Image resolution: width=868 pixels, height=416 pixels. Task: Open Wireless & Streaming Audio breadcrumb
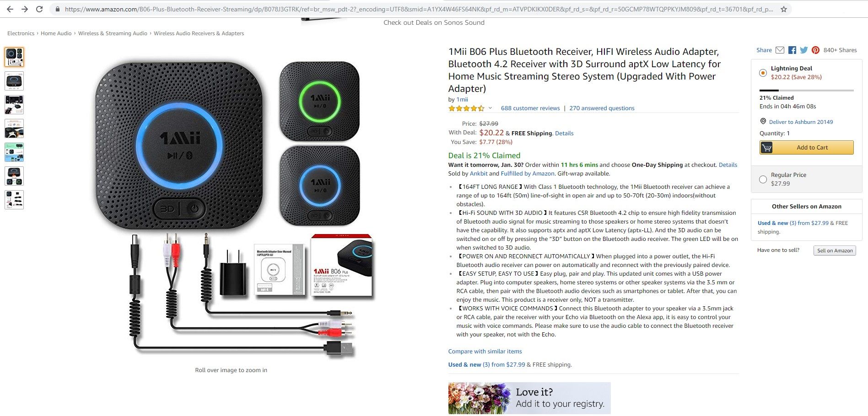113,33
